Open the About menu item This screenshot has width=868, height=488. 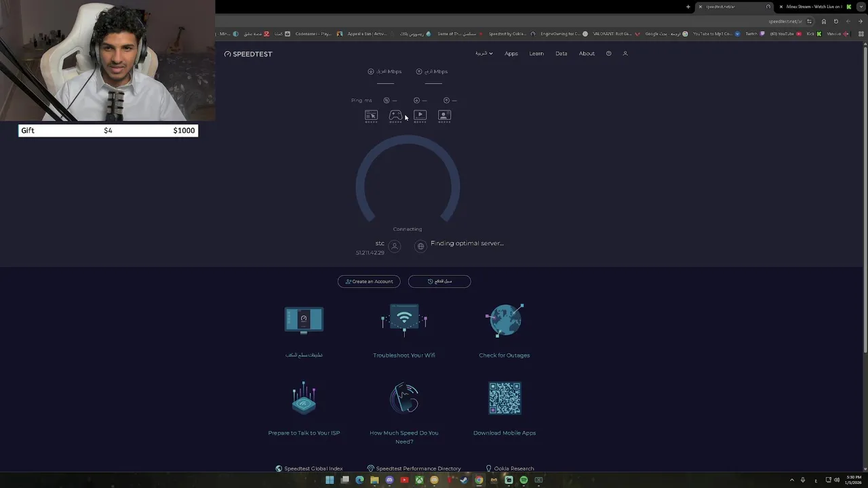[x=587, y=54]
